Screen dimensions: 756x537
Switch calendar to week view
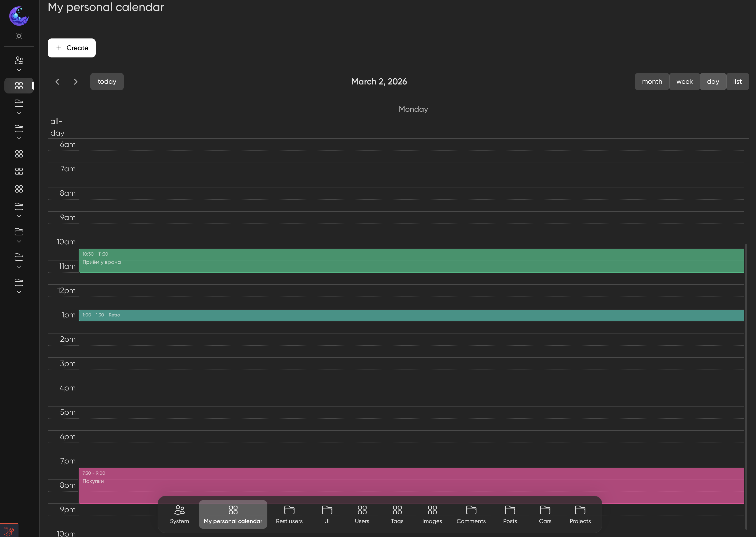point(684,82)
